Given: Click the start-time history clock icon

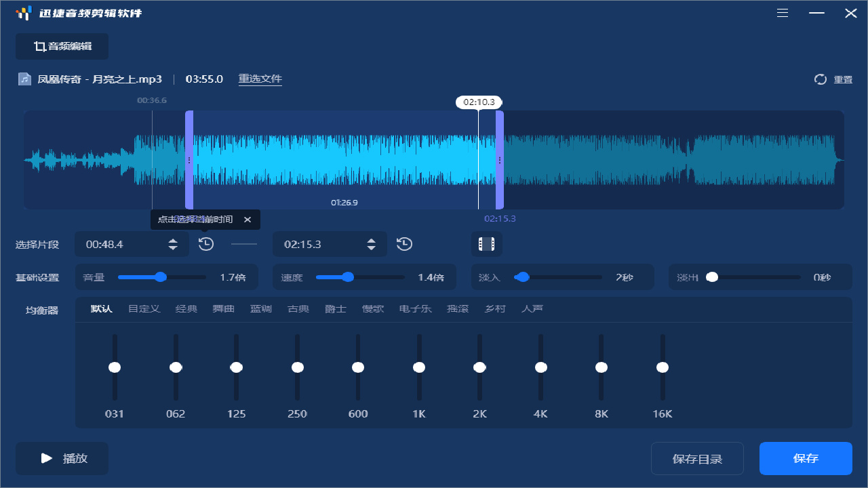Looking at the screenshot, I should pyautogui.click(x=205, y=243).
